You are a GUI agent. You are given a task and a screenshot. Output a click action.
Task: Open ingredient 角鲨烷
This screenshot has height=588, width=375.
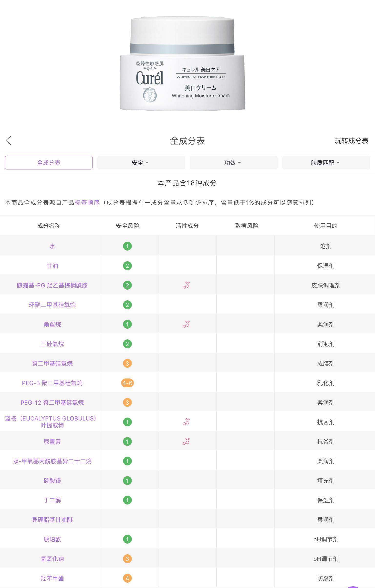pyautogui.click(x=52, y=324)
